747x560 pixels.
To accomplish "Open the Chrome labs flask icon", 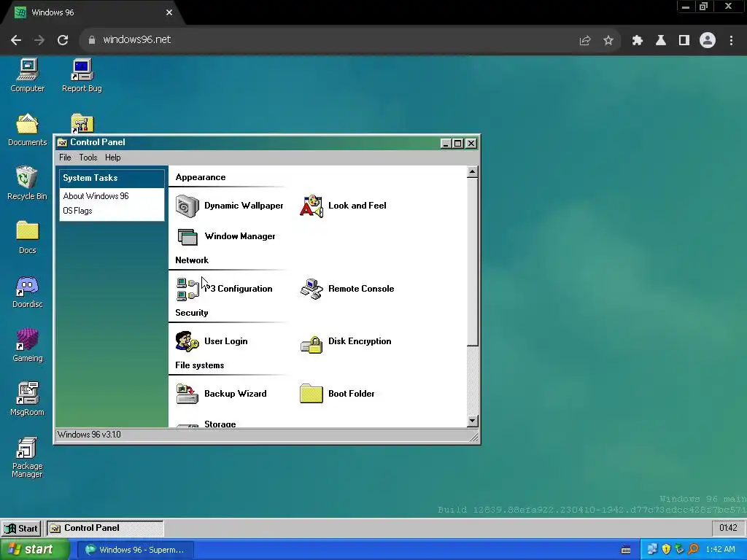I will tap(661, 40).
